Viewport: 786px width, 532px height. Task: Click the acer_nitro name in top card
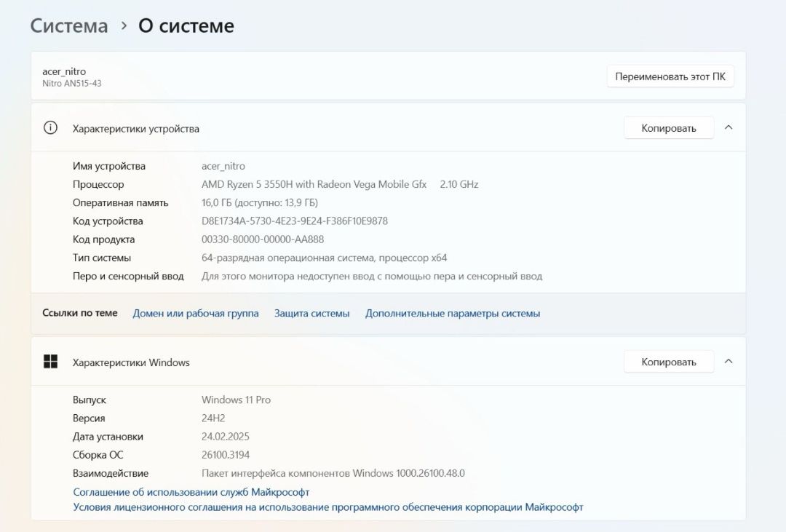(64, 71)
